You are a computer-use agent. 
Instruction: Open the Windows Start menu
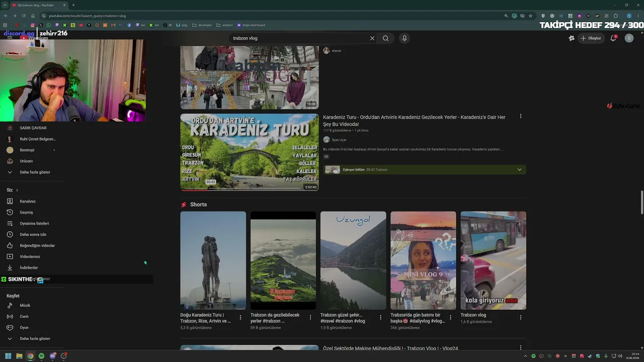point(8,356)
